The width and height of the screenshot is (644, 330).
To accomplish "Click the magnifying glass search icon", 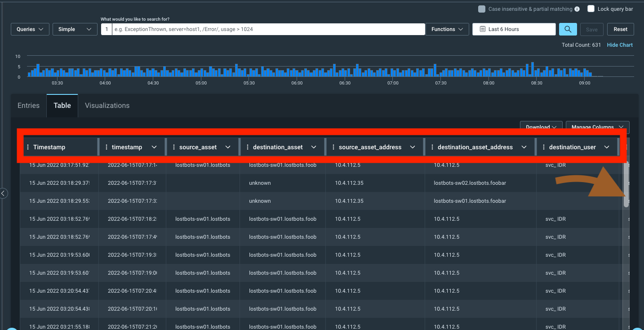I will click(568, 29).
